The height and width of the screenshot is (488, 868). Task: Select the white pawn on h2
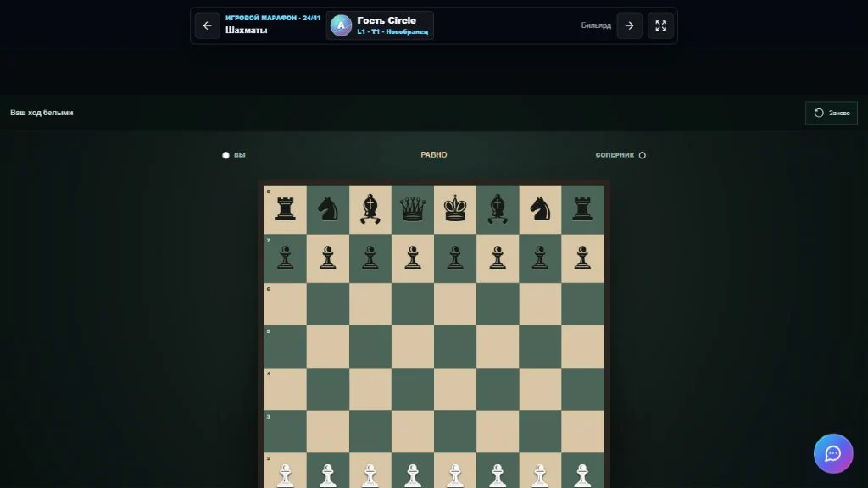(x=582, y=471)
